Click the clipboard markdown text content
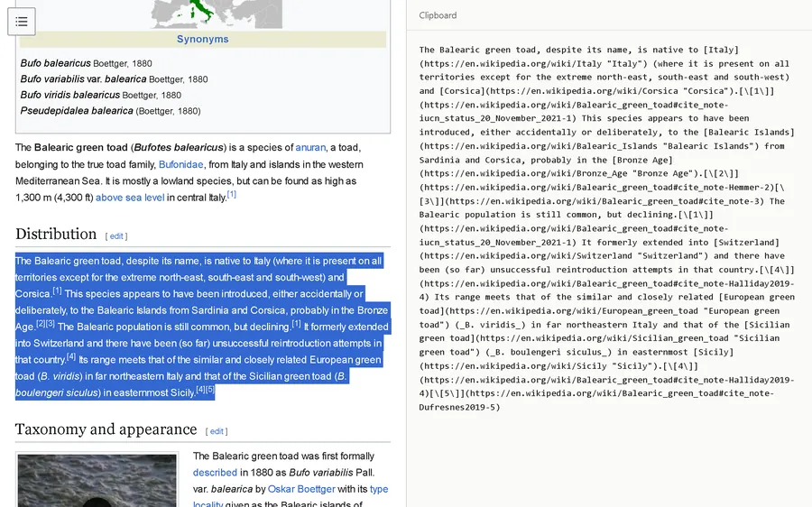Viewport: 812px width, 507px height. click(607, 228)
